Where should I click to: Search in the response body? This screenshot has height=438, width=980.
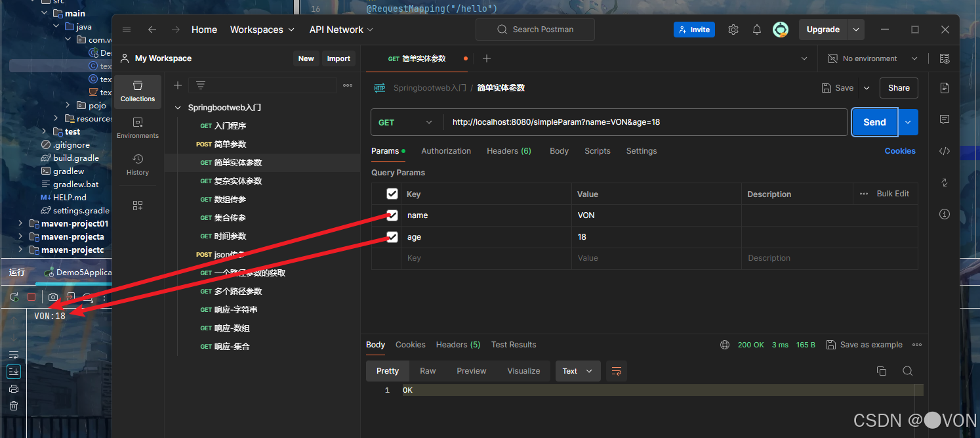(x=907, y=371)
